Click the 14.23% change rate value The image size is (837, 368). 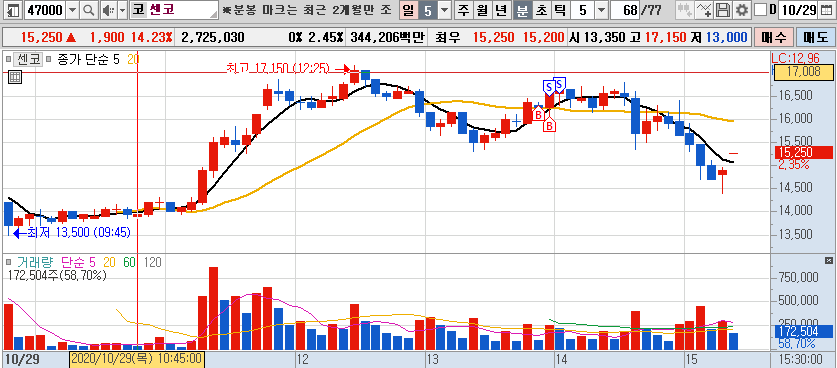[x=152, y=37]
